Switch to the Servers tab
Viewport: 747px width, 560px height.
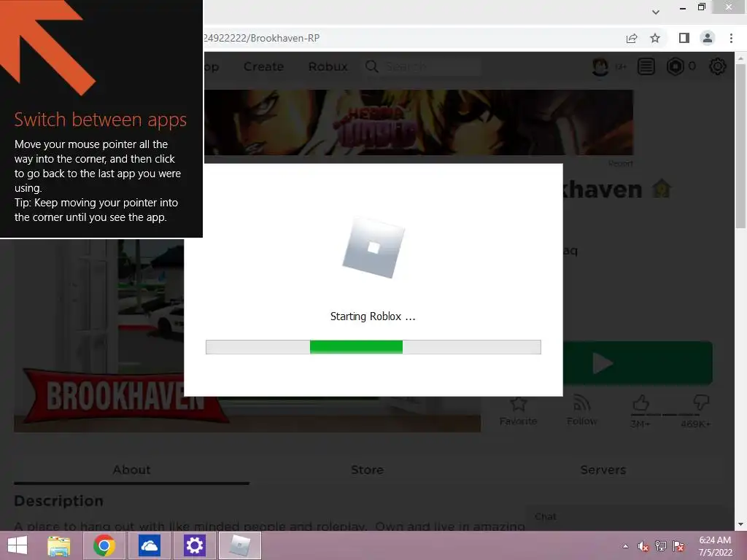pyautogui.click(x=603, y=470)
